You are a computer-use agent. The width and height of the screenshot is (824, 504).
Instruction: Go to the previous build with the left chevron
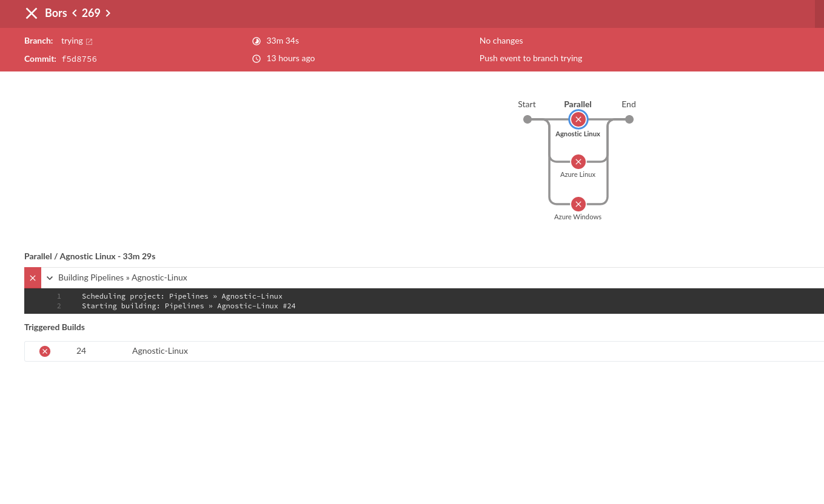74,13
